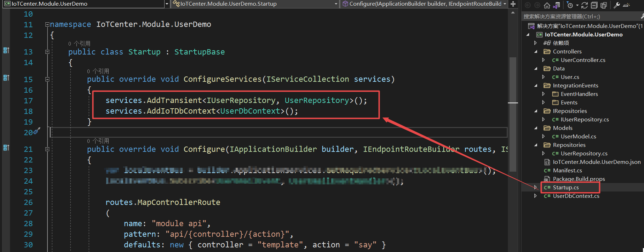Click the vertical editor scrollbar thumb
The width and height of the screenshot is (644, 252).
click(513, 114)
